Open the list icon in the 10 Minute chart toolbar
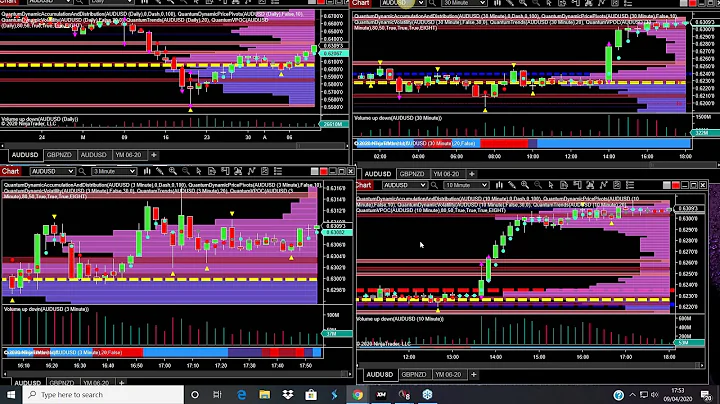Viewport: 720px width, 404px height. [630, 185]
